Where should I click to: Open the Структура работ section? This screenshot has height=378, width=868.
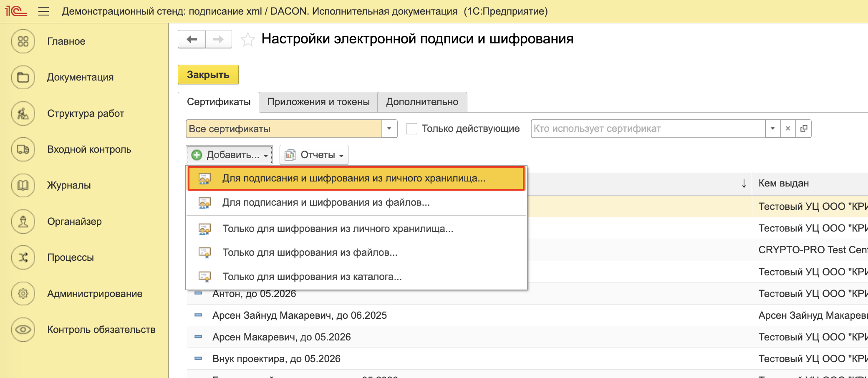(86, 113)
